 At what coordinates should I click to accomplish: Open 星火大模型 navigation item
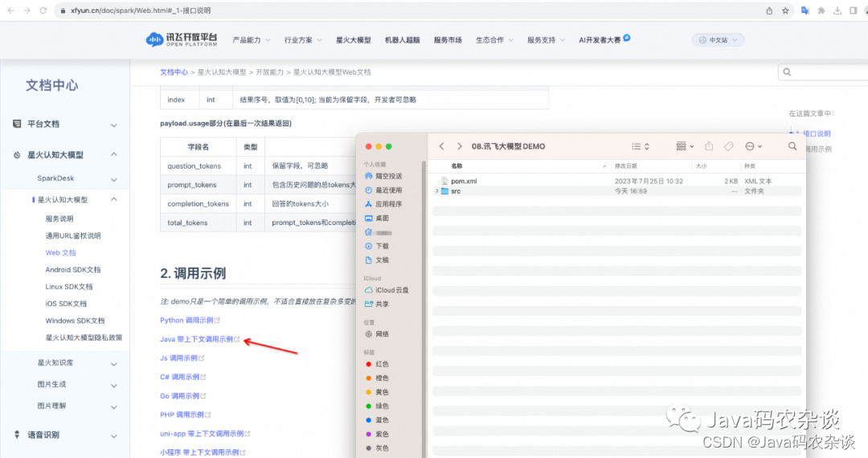[353, 40]
